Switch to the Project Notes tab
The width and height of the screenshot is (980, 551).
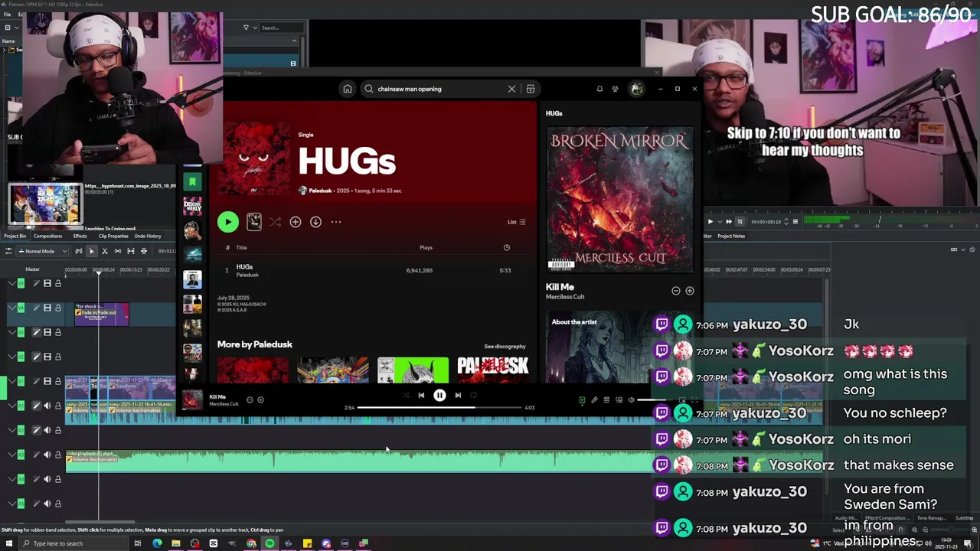tap(731, 236)
